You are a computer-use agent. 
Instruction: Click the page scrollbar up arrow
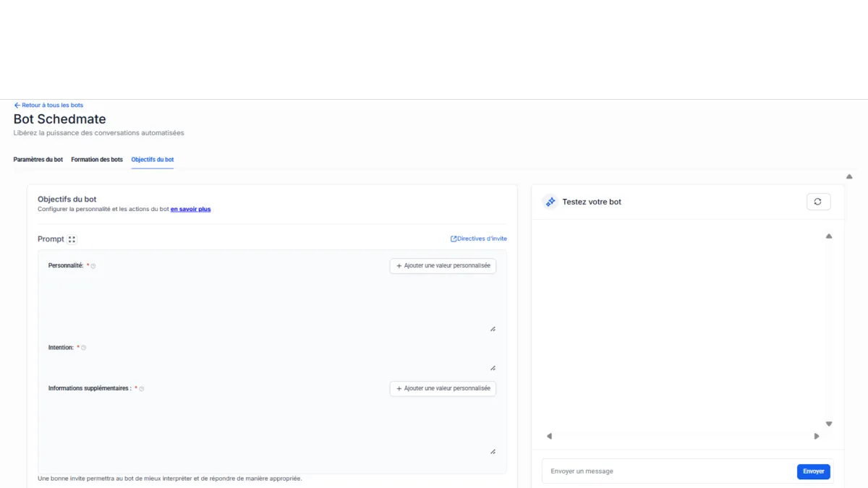pyautogui.click(x=849, y=176)
